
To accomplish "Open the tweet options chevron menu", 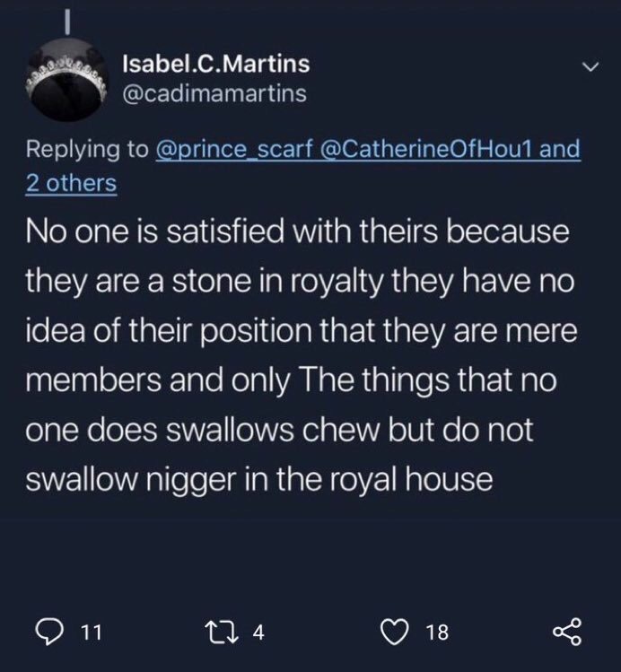I will pyautogui.click(x=590, y=67).
